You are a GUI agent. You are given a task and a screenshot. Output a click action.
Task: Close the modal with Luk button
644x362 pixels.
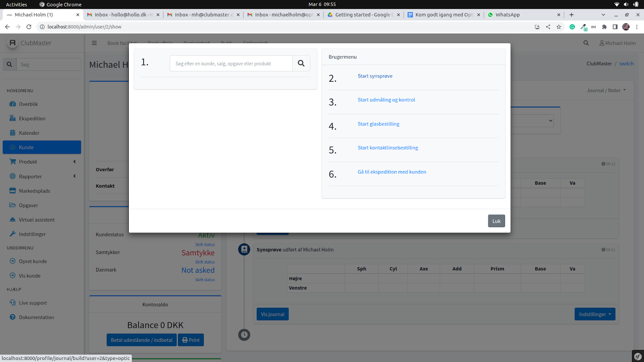pyautogui.click(x=496, y=221)
